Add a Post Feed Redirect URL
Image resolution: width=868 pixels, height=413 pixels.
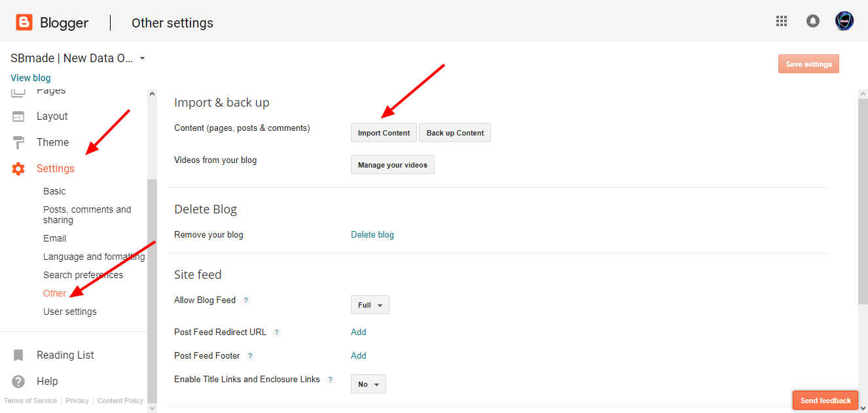359,332
